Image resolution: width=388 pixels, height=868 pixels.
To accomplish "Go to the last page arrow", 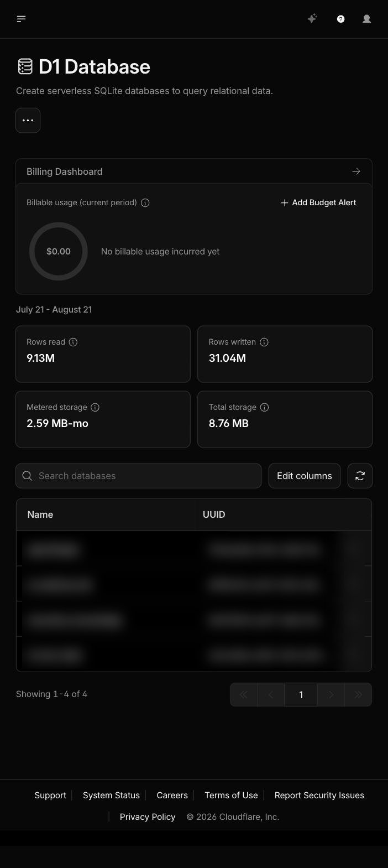I will [358, 695].
